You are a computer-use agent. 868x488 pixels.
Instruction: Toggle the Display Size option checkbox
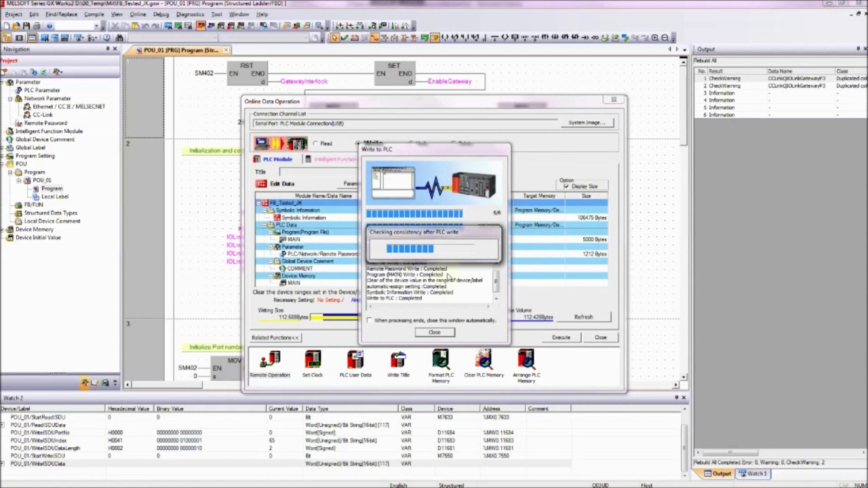click(566, 186)
